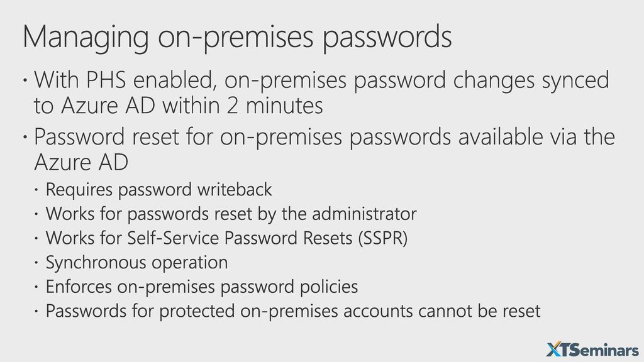The width and height of the screenshot is (644, 362).
Task: Click the text 'to Azure AD within 2 minutes'
Action: 178,106
